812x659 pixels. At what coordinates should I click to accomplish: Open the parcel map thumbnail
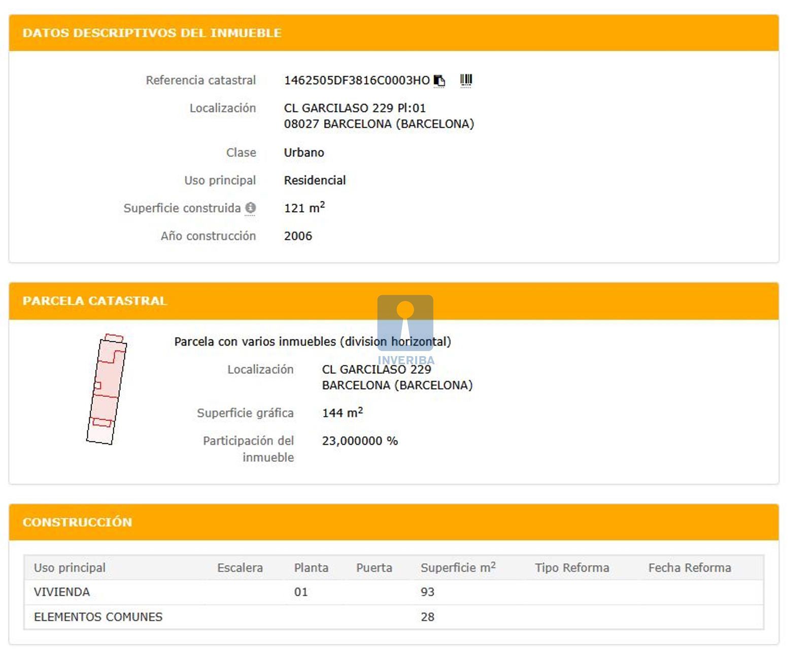click(107, 389)
